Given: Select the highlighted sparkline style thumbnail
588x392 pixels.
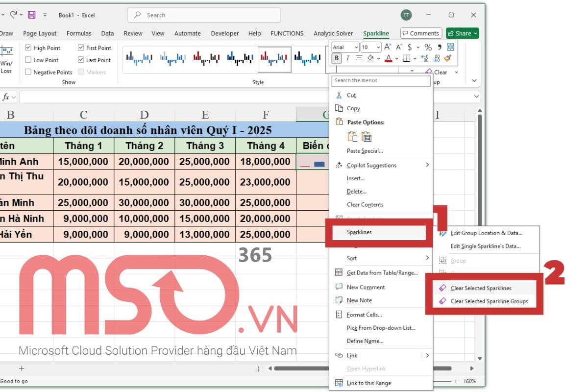Looking at the screenshot, I should pos(274,60).
